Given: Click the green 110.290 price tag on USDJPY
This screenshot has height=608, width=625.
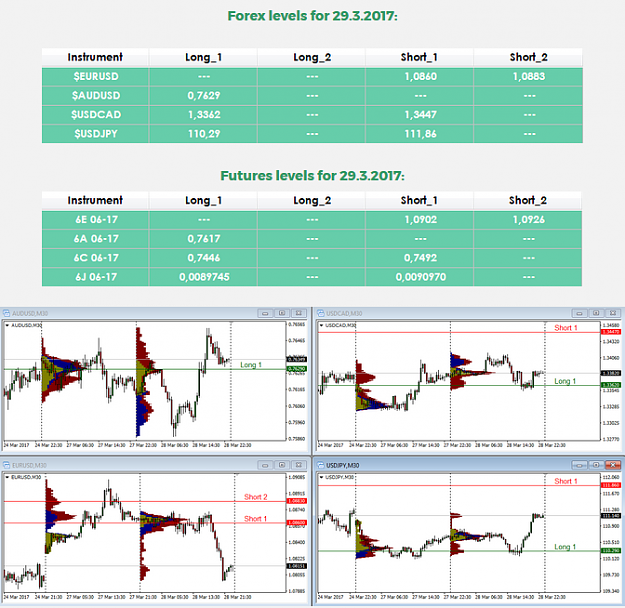Looking at the screenshot, I should 611,551.
